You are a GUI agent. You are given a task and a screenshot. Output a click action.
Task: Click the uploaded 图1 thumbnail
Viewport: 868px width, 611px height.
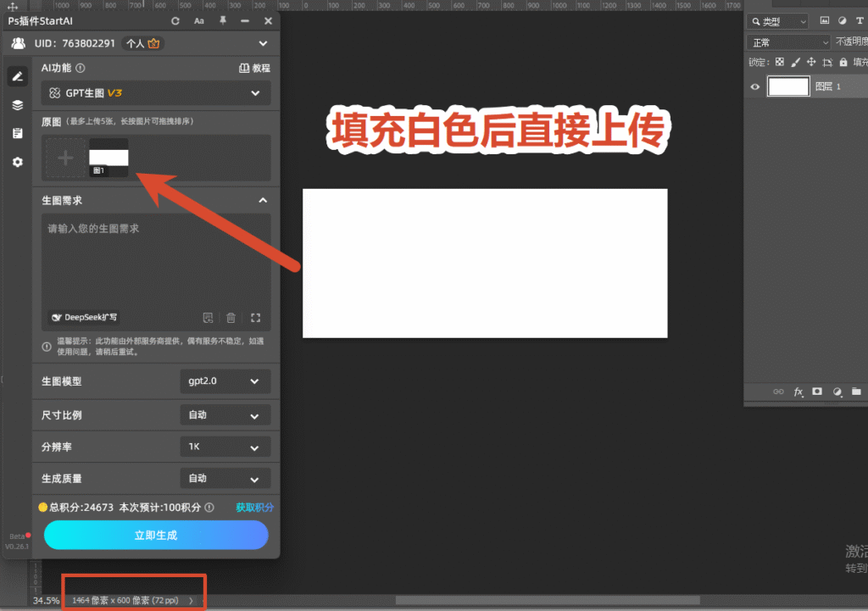pyautogui.click(x=109, y=158)
